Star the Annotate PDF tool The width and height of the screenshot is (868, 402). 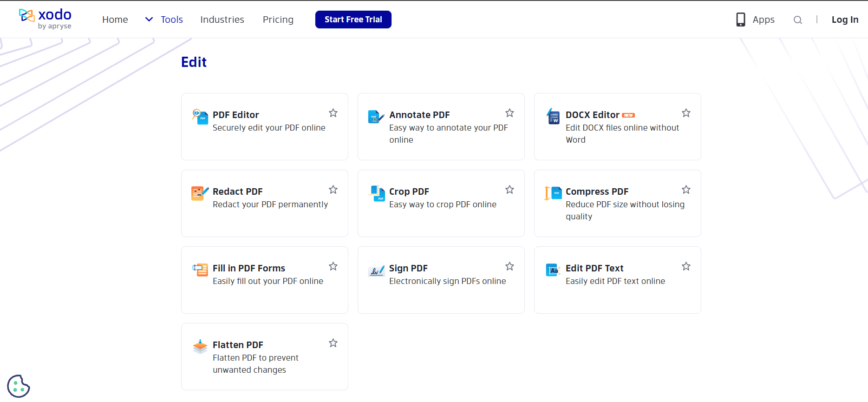(x=509, y=113)
